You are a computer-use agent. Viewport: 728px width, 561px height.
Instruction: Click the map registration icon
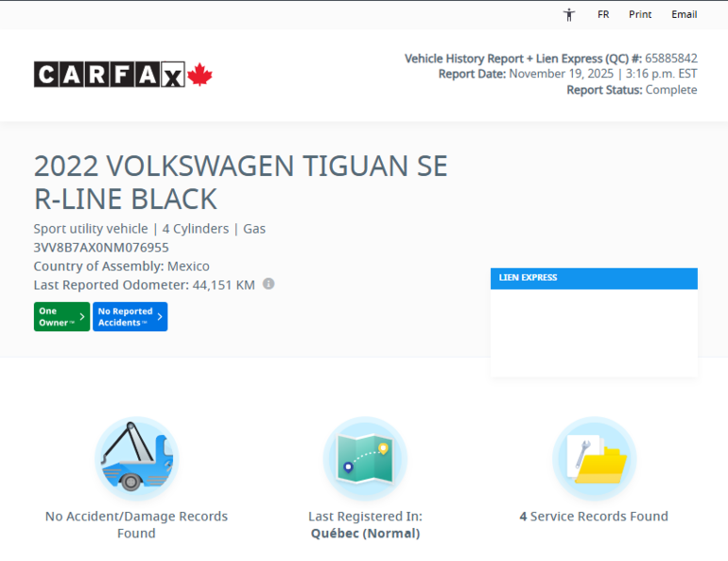point(365,458)
